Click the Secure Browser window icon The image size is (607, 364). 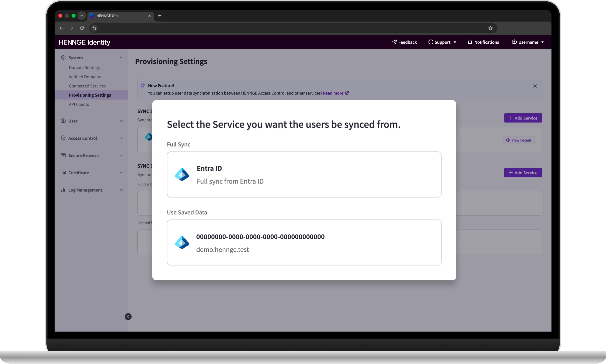coord(63,155)
